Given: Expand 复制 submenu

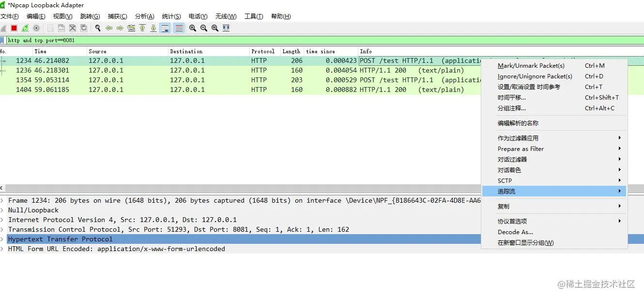Looking at the screenshot, I should (554, 207).
